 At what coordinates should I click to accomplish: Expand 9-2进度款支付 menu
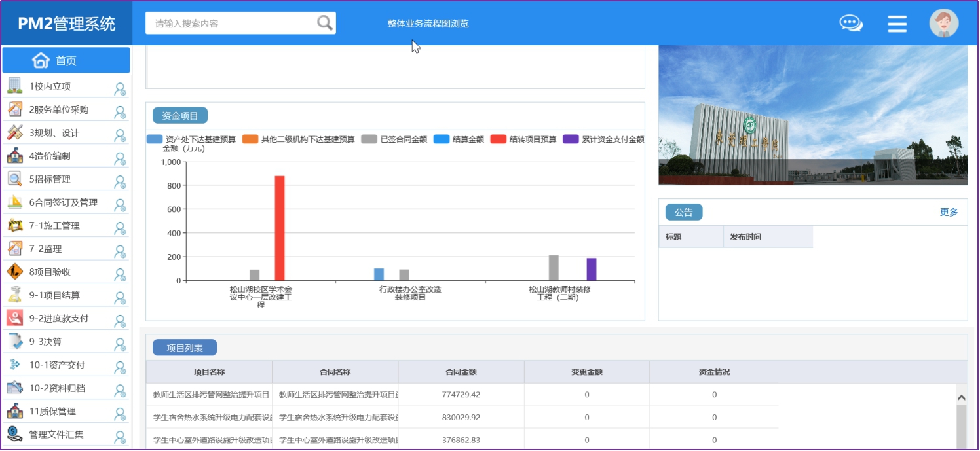58,319
